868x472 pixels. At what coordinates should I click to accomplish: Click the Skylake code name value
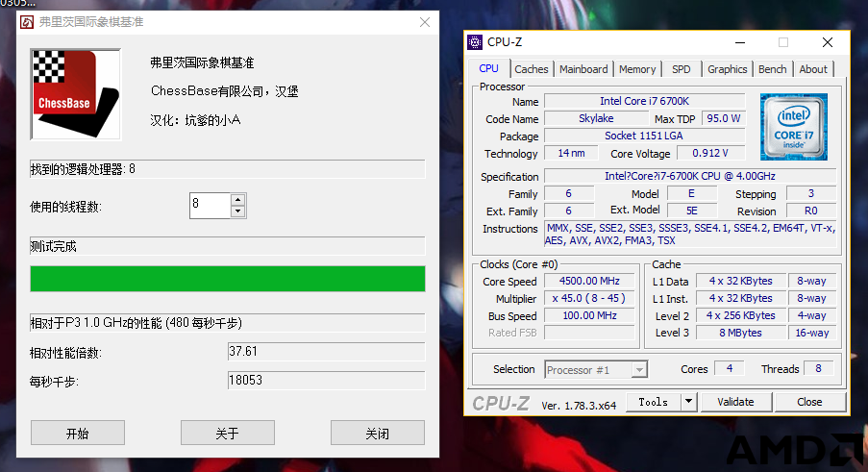point(596,118)
